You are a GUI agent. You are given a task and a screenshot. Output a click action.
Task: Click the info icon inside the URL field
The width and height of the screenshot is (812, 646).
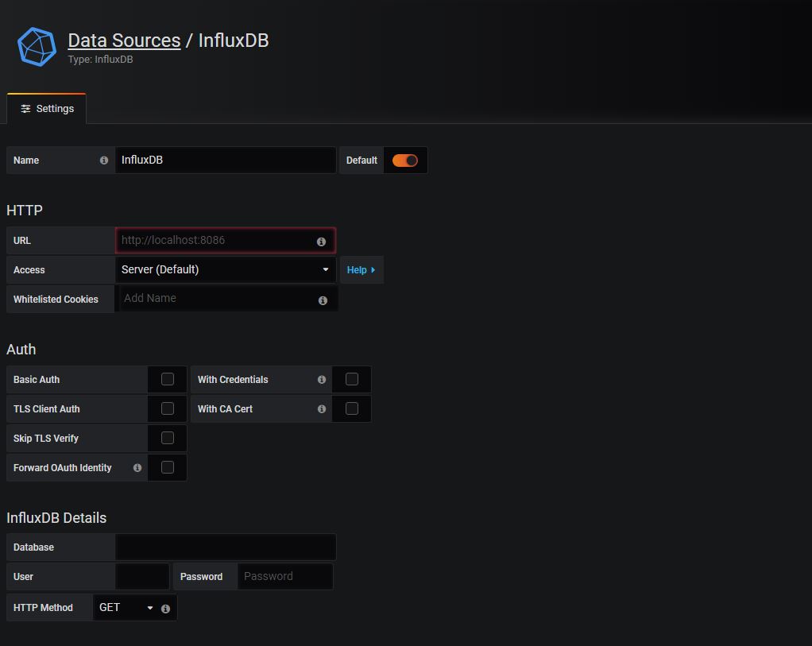click(321, 242)
